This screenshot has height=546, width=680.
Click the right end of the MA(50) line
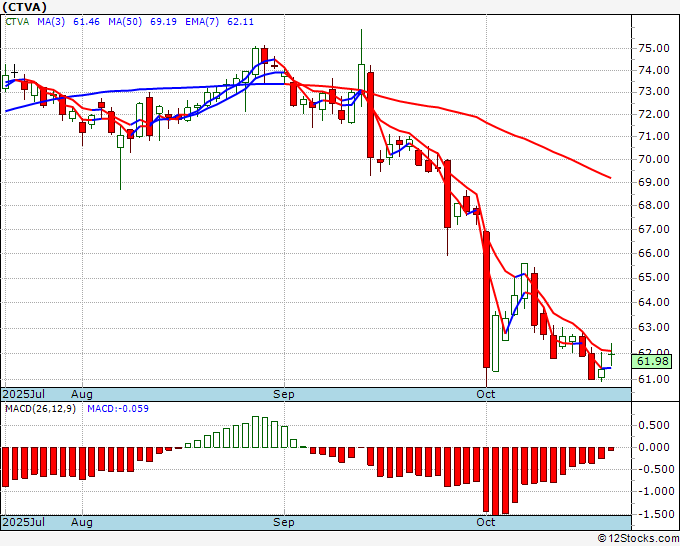(x=610, y=177)
